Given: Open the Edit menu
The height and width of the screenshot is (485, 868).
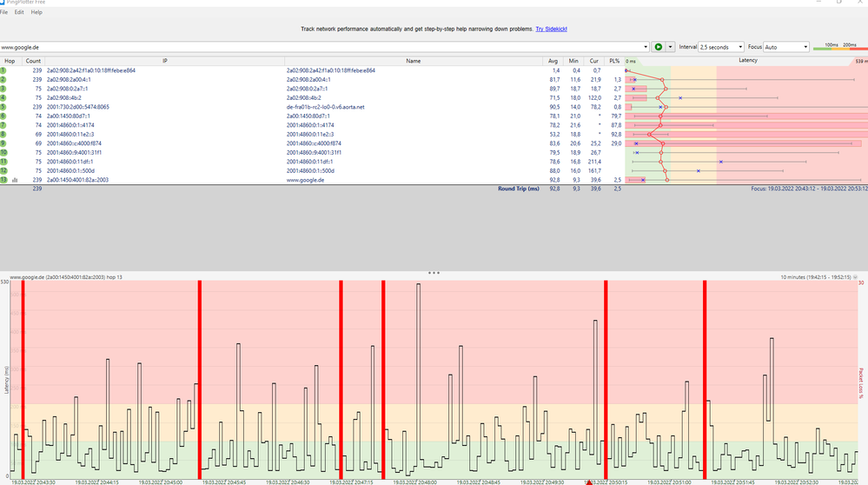Looking at the screenshot, I should point(19,12).
